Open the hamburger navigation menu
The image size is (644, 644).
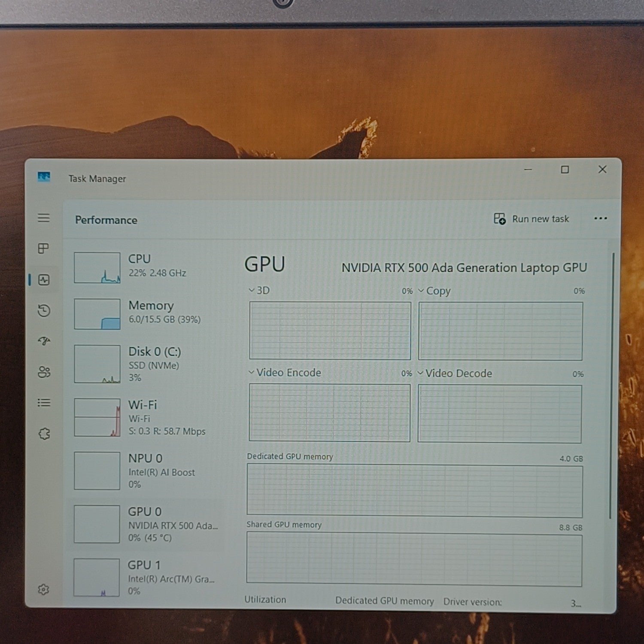tap(43, 218)
